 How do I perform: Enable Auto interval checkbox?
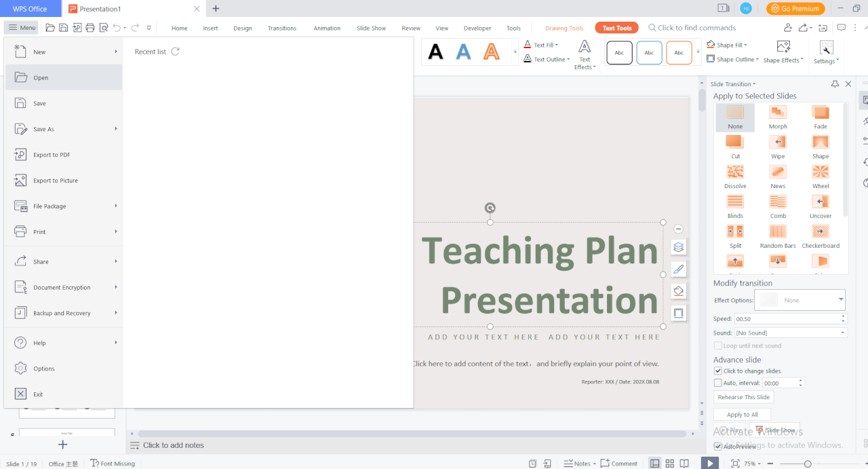(718, 383)
